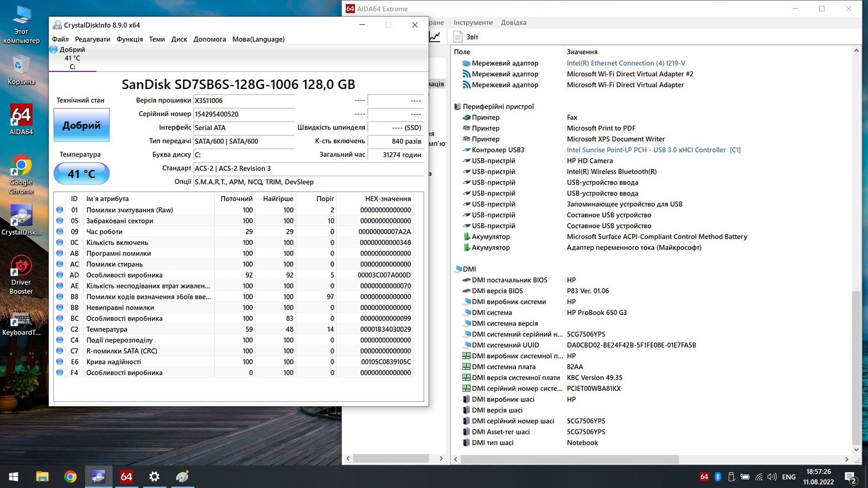Viewport: 868px width, 488px height.
Task: Collapse the DMI group in AIDA64
Action: (458, 269)
